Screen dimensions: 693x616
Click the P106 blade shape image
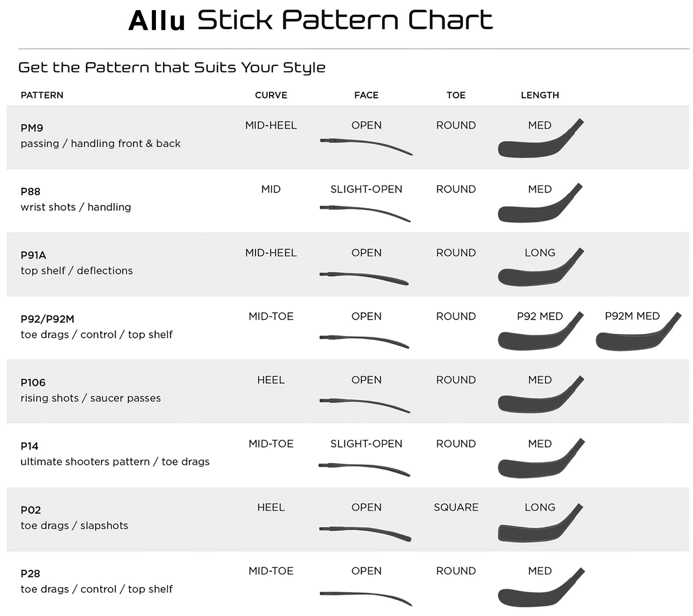(541, 394)
